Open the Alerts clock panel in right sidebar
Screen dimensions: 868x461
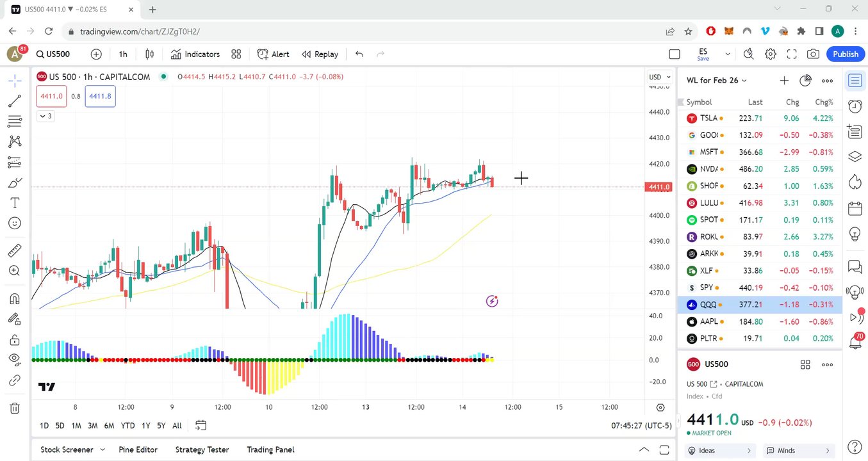855,106
